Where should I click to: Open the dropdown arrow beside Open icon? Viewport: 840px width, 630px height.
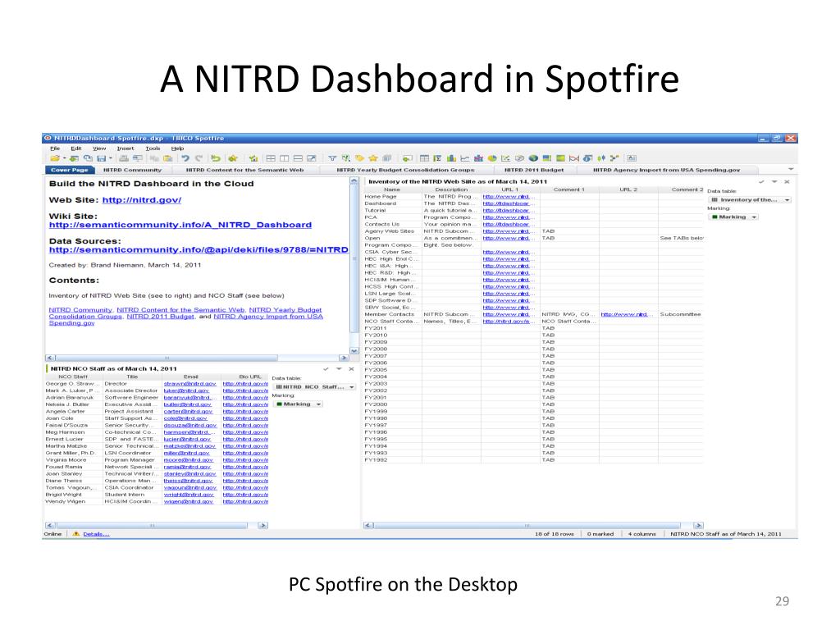click(64, 158)
